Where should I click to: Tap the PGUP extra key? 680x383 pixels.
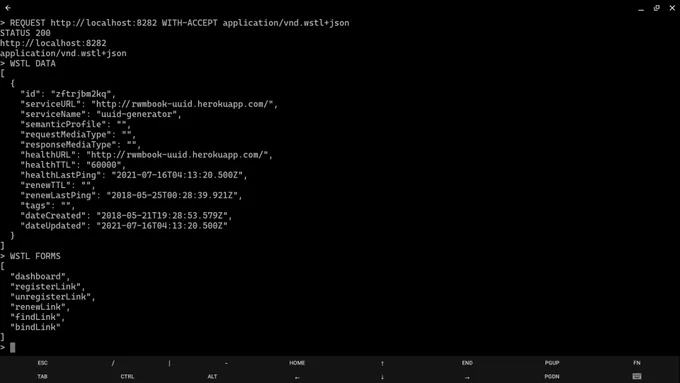552,363
